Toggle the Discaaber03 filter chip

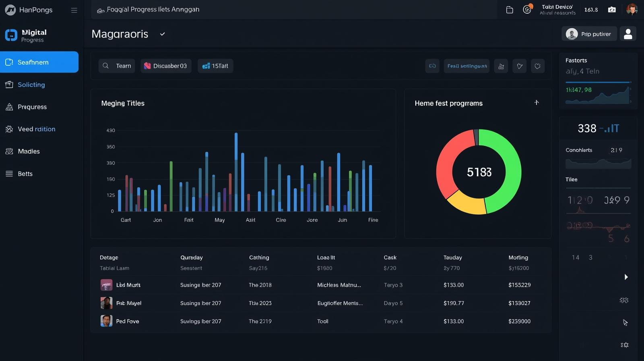pyautogui.click(x=166, y=66)
